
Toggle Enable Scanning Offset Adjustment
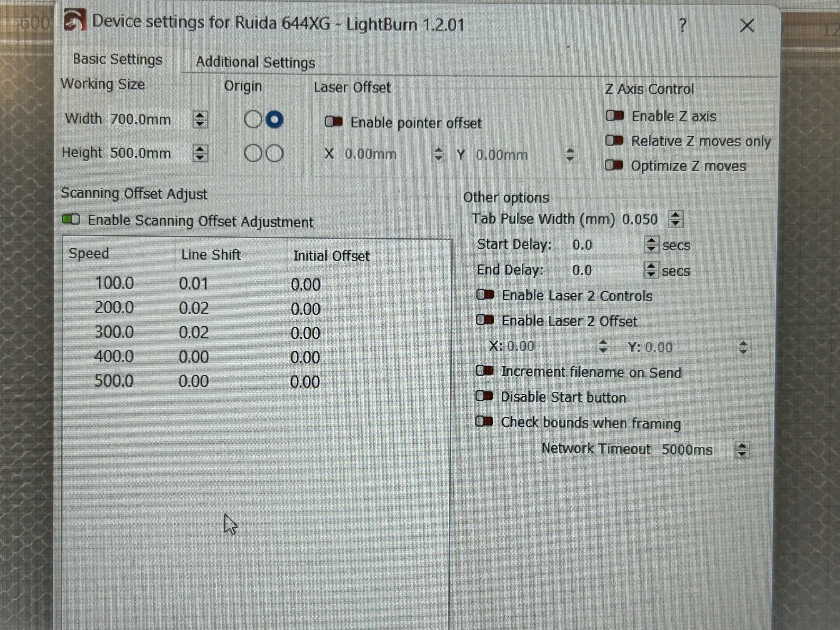(71, 219)
